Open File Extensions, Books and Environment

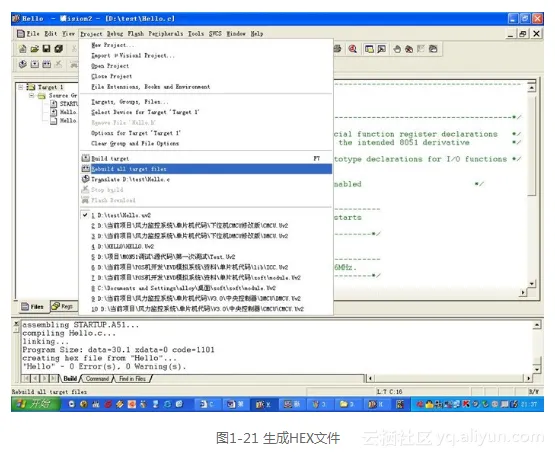[206, 87]
